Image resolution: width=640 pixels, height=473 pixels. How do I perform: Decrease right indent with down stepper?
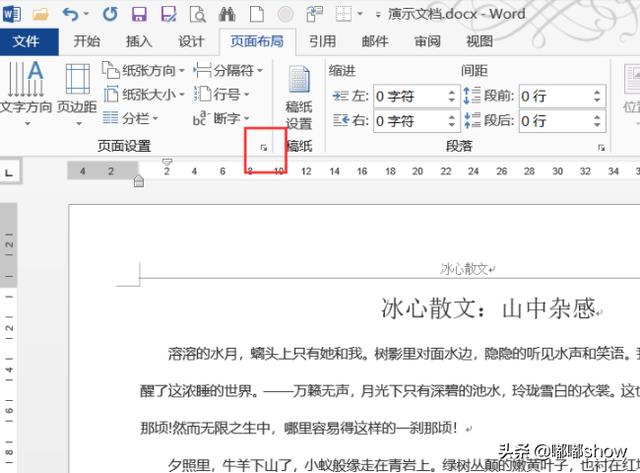coord(452,125)
